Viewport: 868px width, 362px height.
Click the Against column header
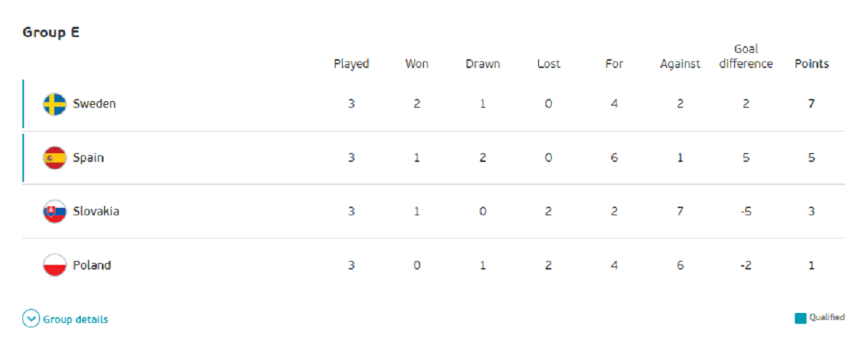coord(680,64)
